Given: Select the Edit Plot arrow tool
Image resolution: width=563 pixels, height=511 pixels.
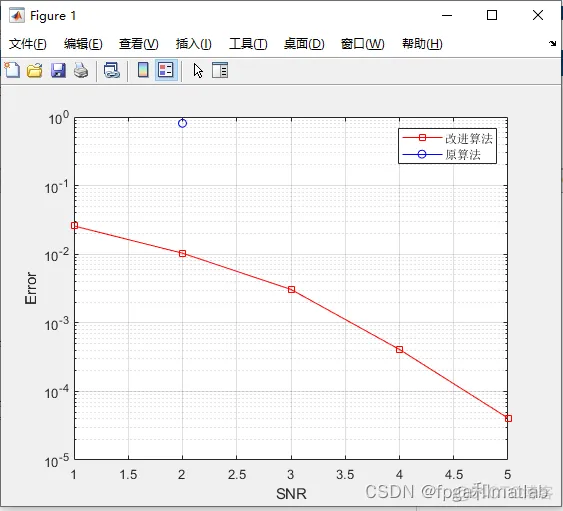Looking at the screenshot, I should tap(198, 70).
